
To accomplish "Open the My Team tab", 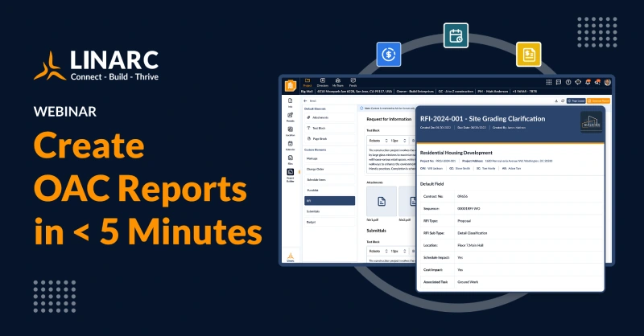I will (x=337, y=83).
